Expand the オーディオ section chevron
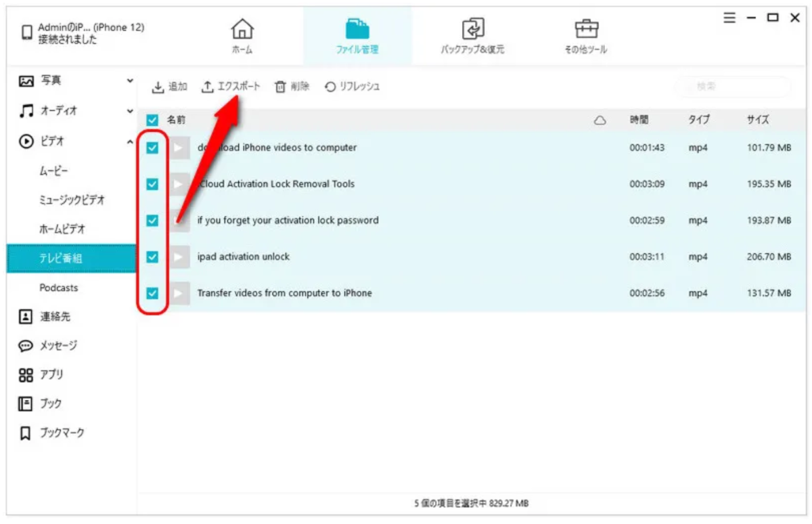Screen dimensions: 812x524 tap(130, 110)
